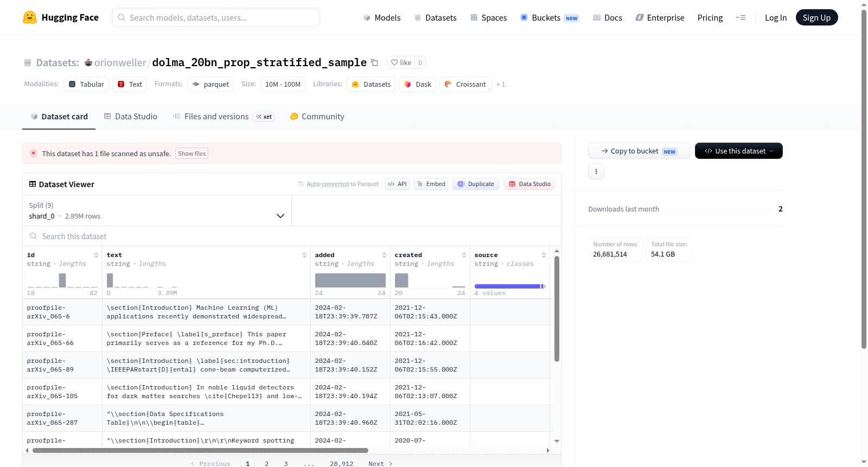Sort the text column using its arrows
Viewport: 868px width, 467px height.
pos(304,255)
